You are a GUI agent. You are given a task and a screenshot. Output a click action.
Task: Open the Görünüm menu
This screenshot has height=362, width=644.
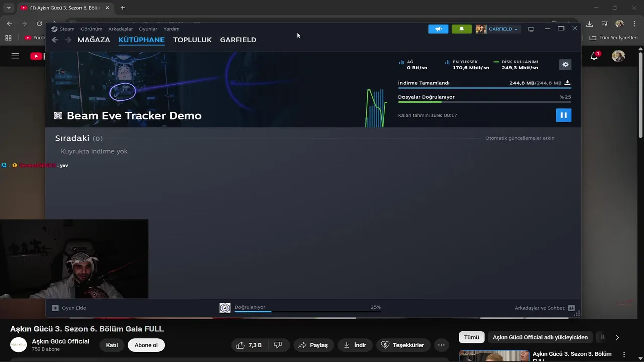91,29
